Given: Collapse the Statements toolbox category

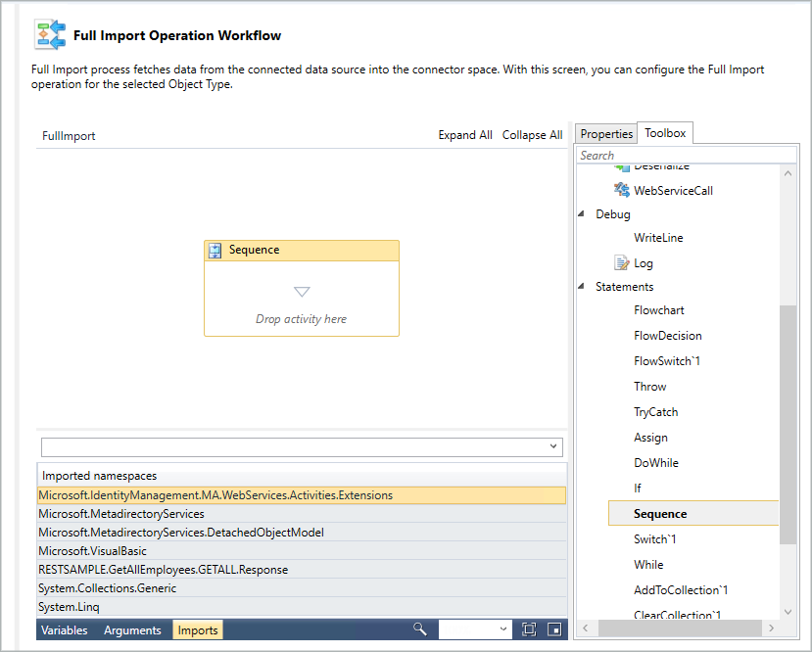Looking at the screenshot, I should [x=581, y=286].
